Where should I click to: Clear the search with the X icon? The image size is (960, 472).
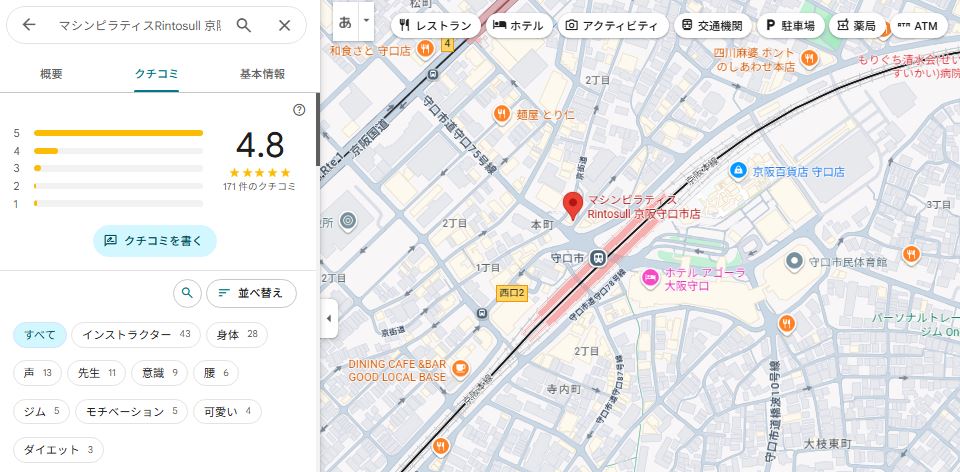coord(285,25)
